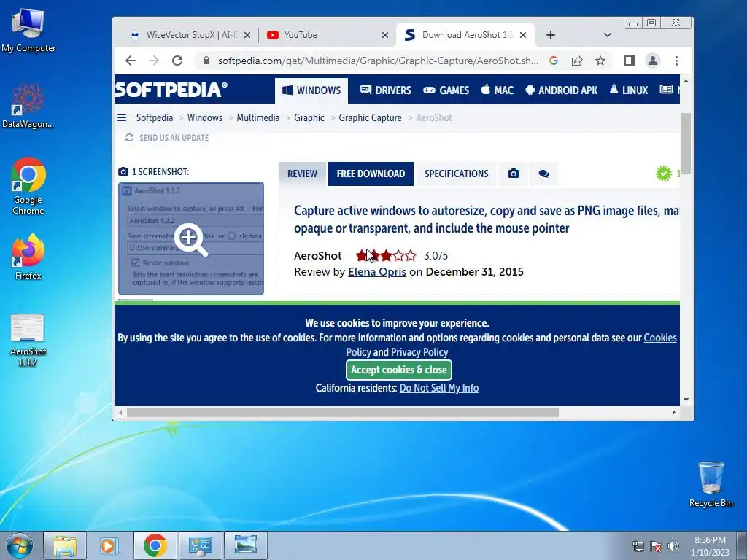Click the horizontal scrollbar thumb
Viewport: 747px width, 560px height.
pos(342,413)
